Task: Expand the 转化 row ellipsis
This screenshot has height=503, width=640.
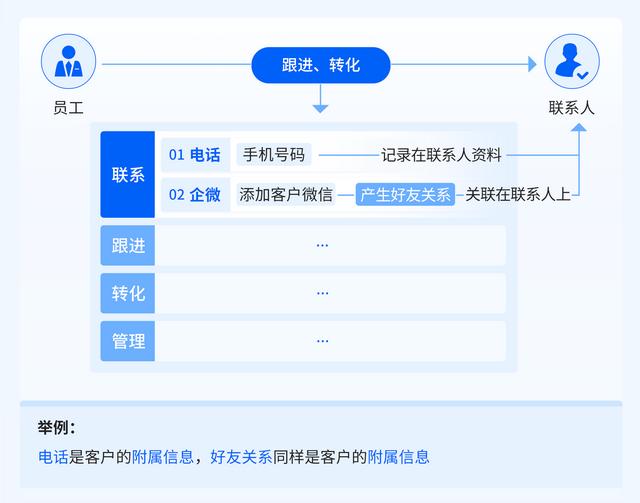Action: (322, 293)
